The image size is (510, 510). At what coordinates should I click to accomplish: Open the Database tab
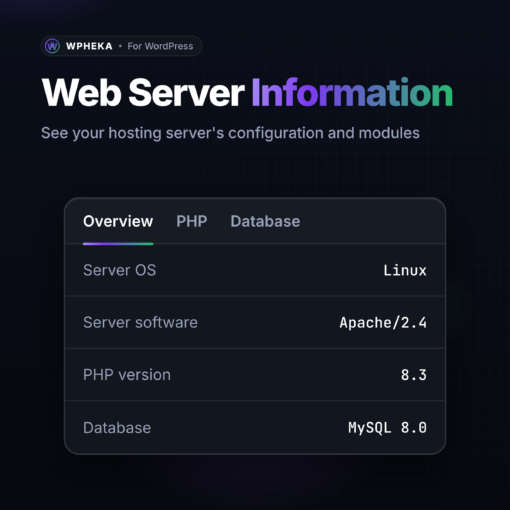(265, 221)
